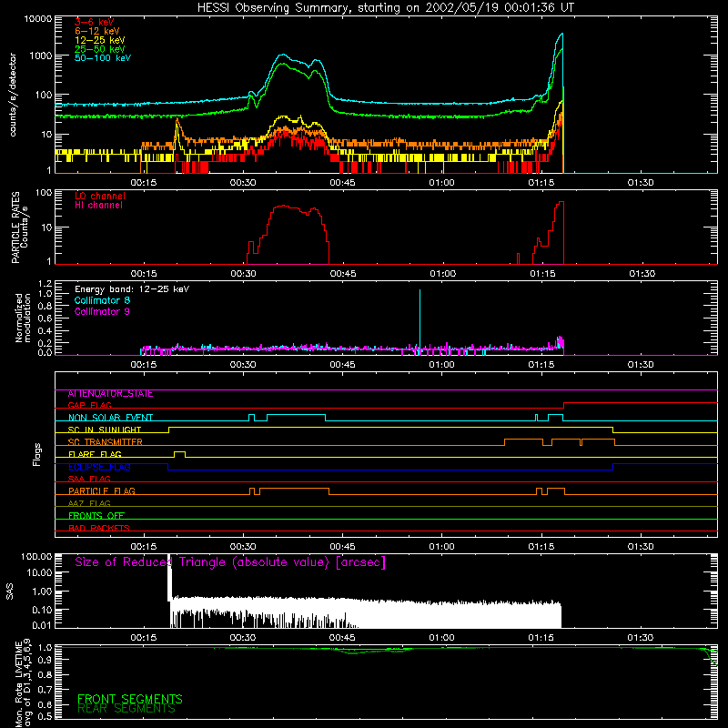Click the REAR SEGMENTS legend label
The height and width of the screenshot is (728, 728).
(126, 709)
